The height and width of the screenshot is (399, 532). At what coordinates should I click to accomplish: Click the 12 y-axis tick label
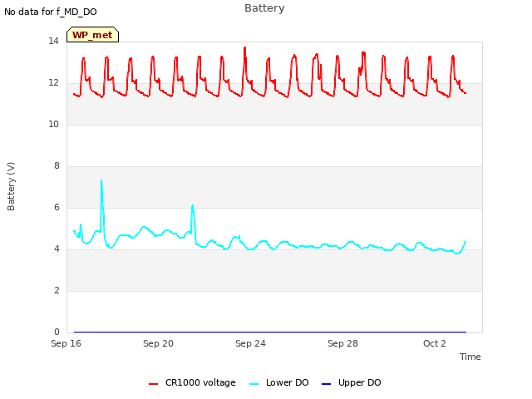click(53, 83)
